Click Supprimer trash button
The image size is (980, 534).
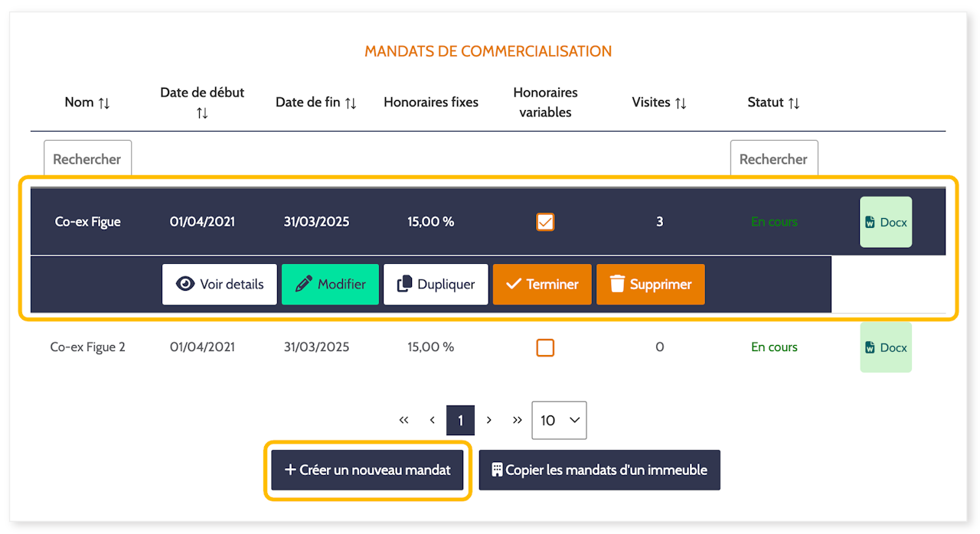click(651, 285)
